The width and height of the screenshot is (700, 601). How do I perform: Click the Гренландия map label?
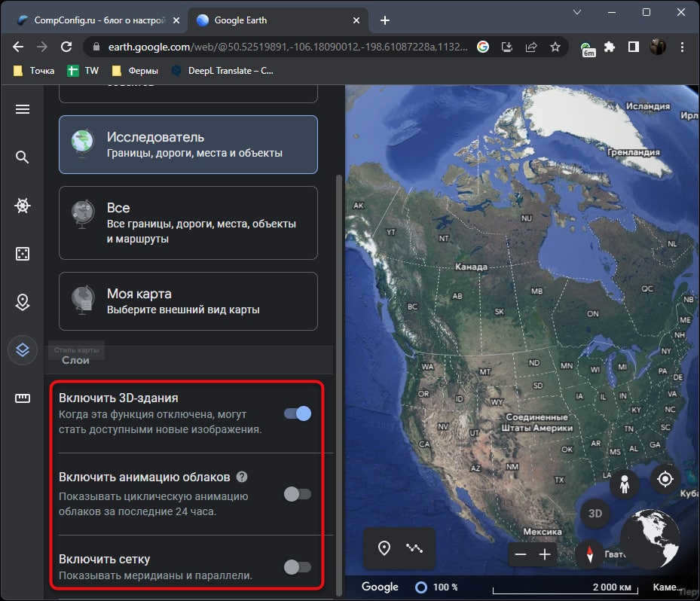(x=634, y=152)
